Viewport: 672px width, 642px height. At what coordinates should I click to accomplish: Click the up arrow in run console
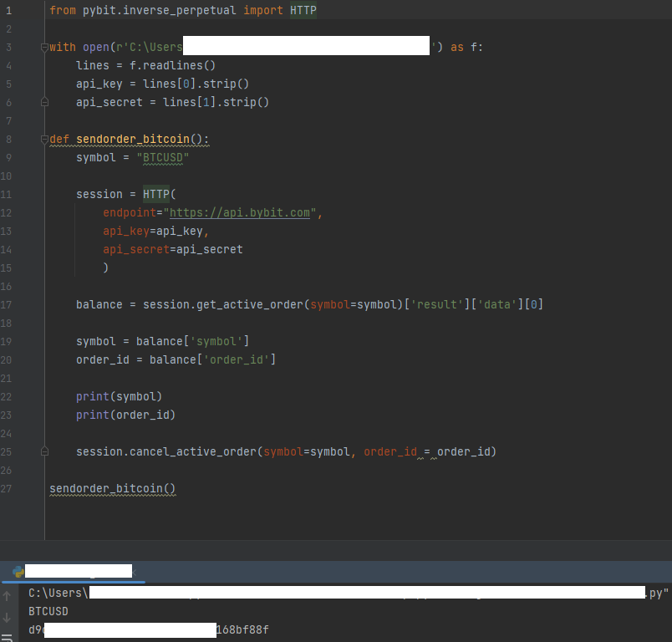[7, 596]
